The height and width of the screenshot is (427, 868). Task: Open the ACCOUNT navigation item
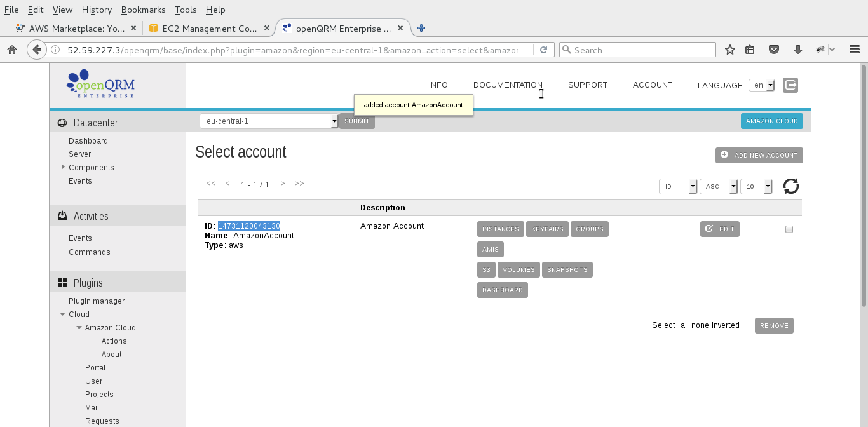click(653, 85)
